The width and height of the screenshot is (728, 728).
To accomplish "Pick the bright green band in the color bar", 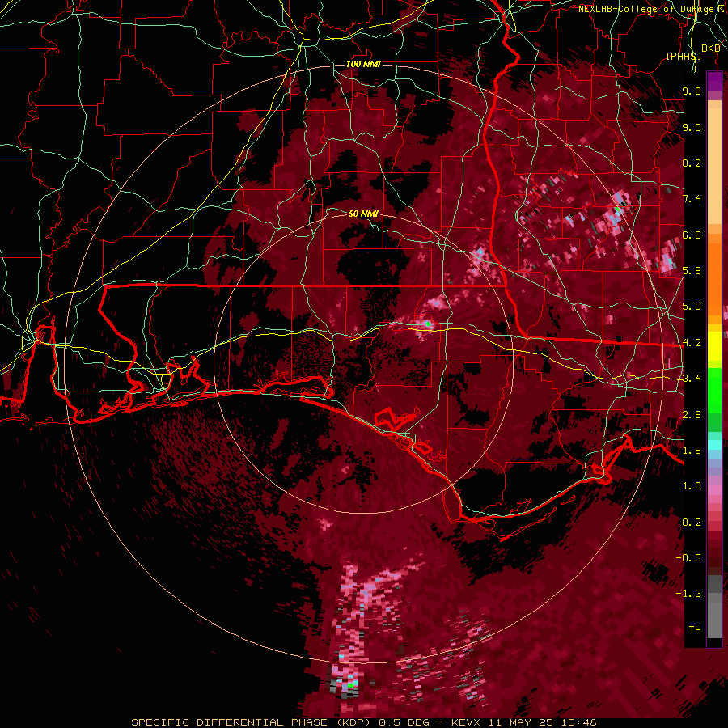I will [x=714, y=389].
